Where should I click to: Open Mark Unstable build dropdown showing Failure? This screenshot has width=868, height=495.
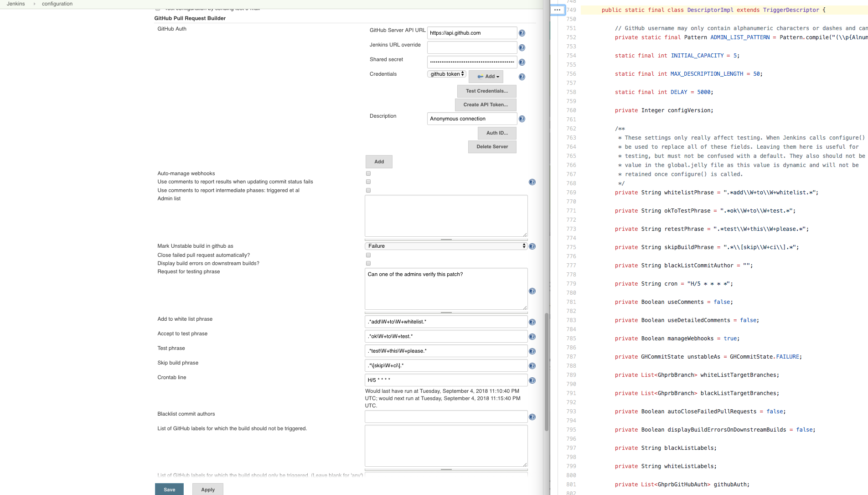[445, 245]
